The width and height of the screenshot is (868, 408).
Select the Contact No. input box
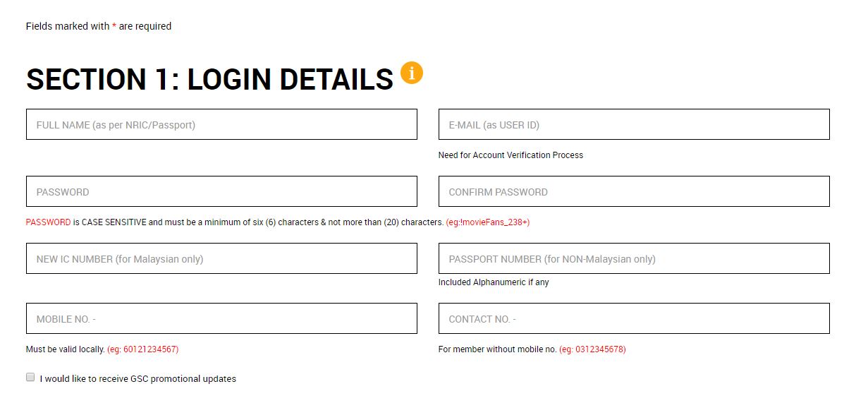[634, 319]
